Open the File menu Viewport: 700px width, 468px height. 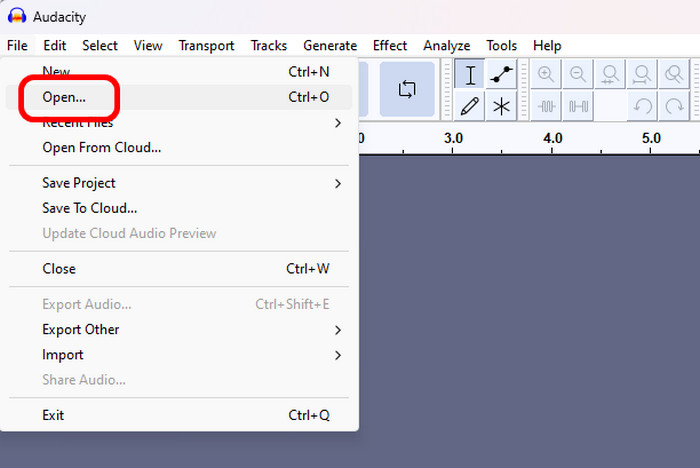pos(17,46)
